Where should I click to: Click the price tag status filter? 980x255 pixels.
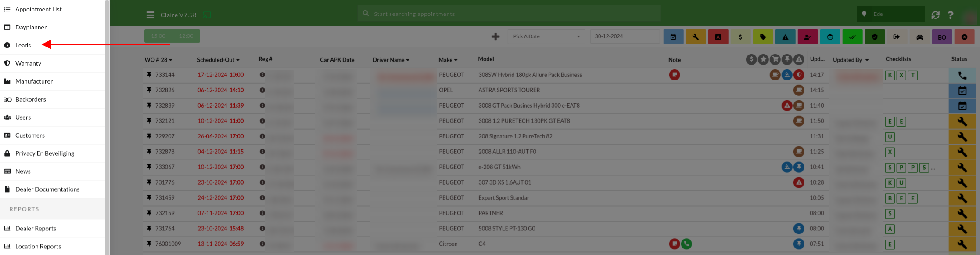pyautogui.click(x=763, y=37)
